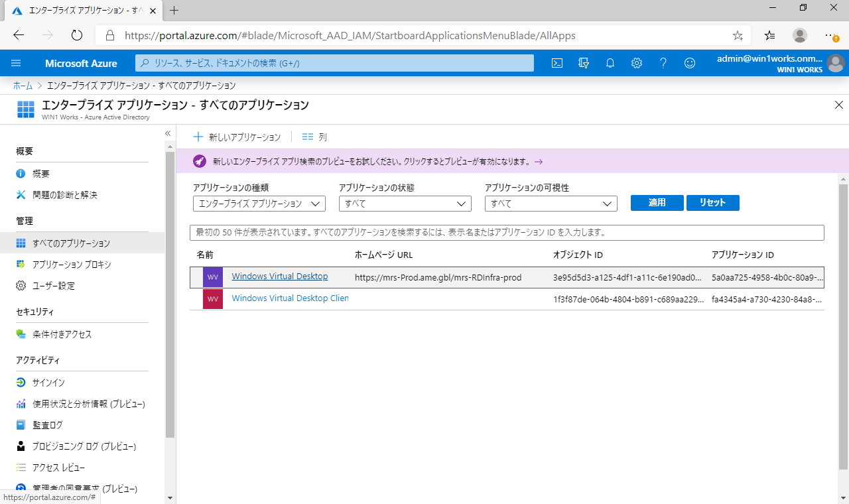This screenshot has width=849, height=504.
Task: Click the エンタープライズ アプリケーション breadcrumb text
Action: pyautogui.click(x=141, y=86)
